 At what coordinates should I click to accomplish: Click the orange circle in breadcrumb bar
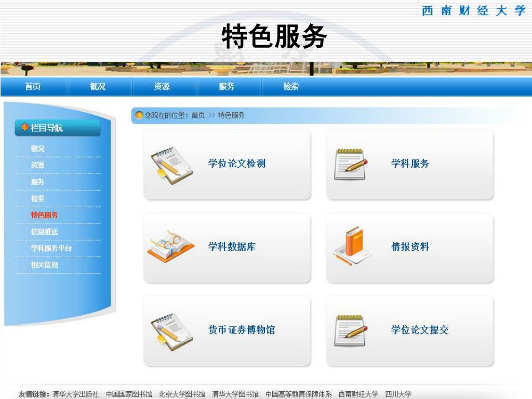click(x=139, y=115)
